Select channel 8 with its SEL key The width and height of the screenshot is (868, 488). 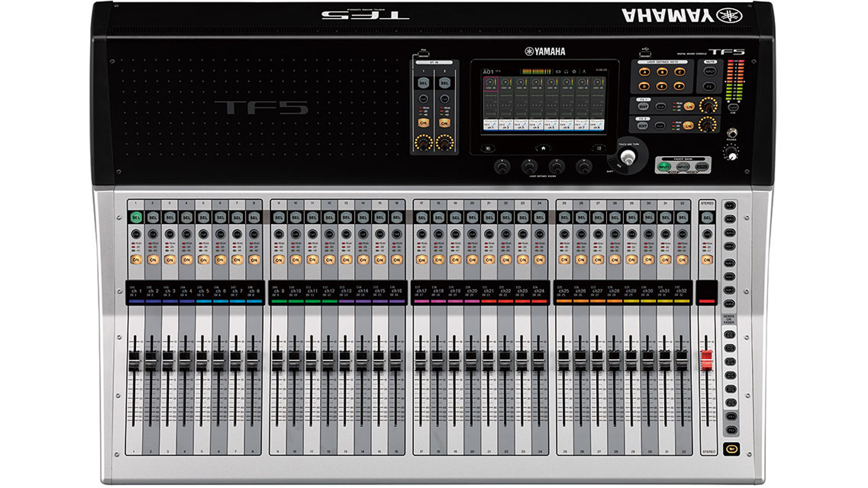click(x=254, y=217)
